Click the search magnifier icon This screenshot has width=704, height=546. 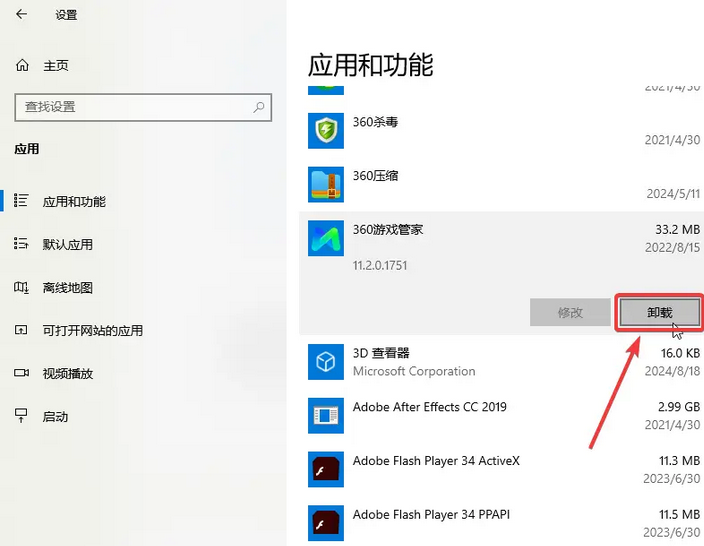(x=259, y=107)
